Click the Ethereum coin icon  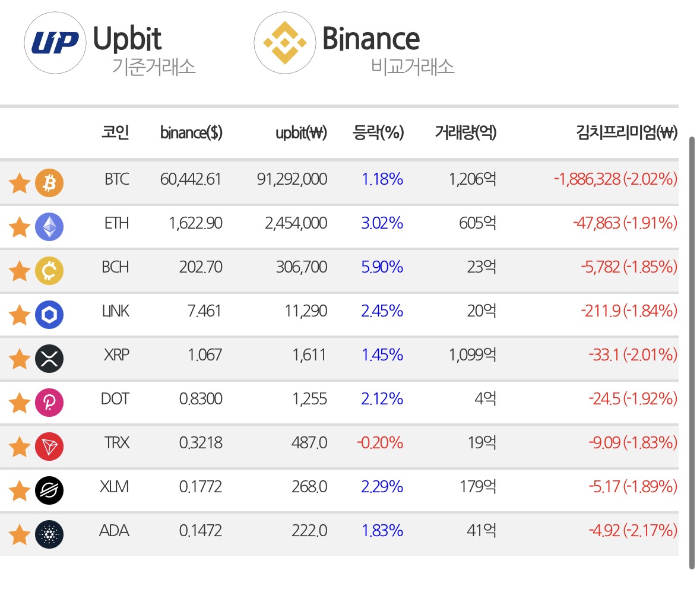[x=49, y=226]
